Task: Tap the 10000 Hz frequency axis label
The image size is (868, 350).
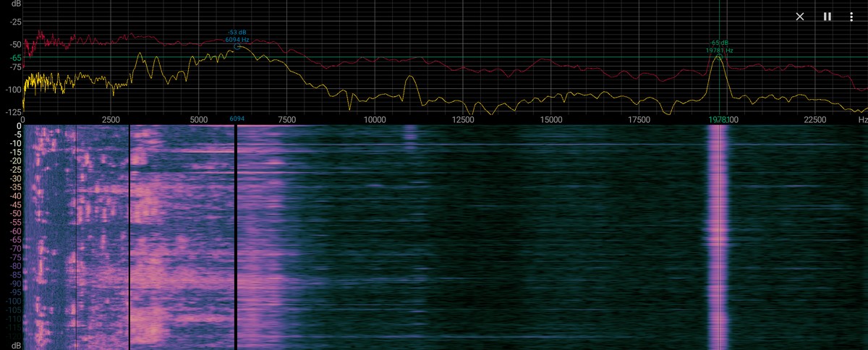Action: [374, 119]
